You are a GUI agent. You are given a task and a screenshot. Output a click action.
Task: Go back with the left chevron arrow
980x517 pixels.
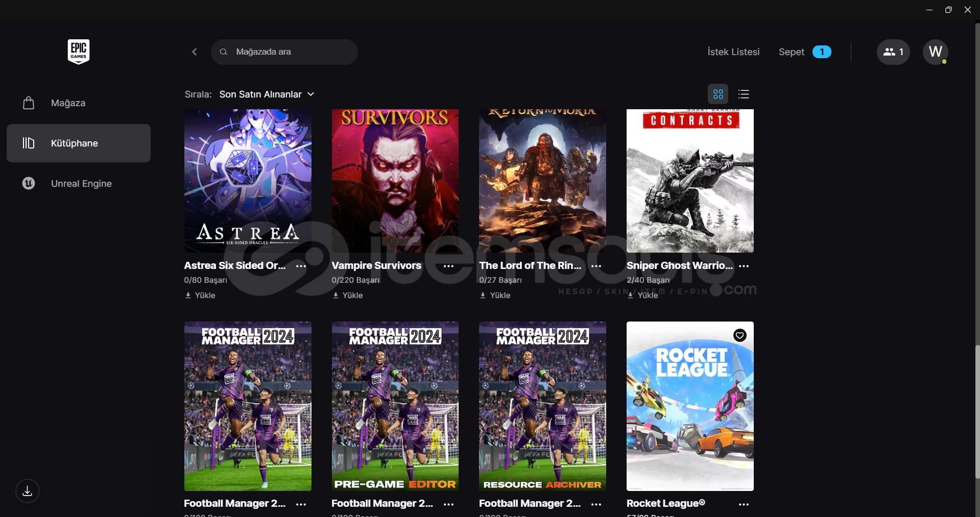195,52
